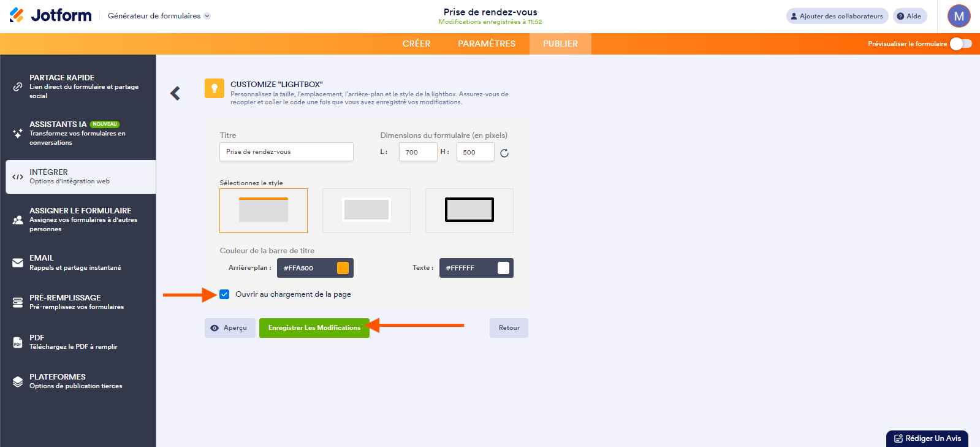Uncheck Ouvrir au chargement de la page

225,294
